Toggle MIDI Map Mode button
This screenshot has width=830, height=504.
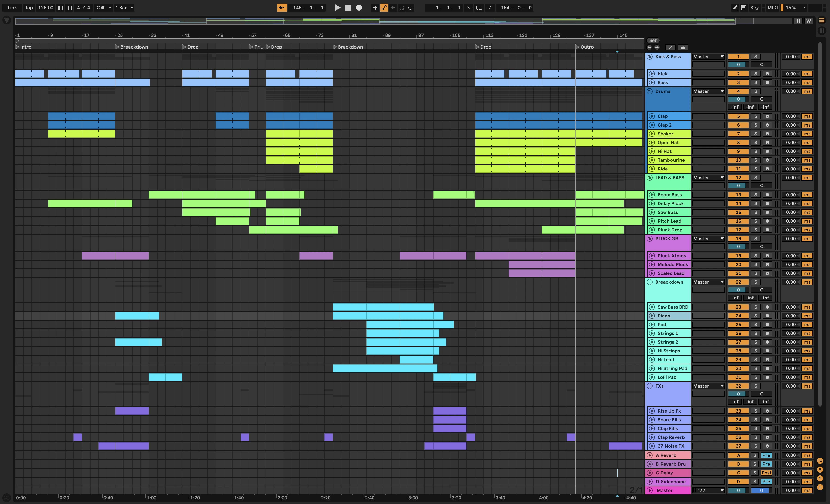click(x=772, y=7)
